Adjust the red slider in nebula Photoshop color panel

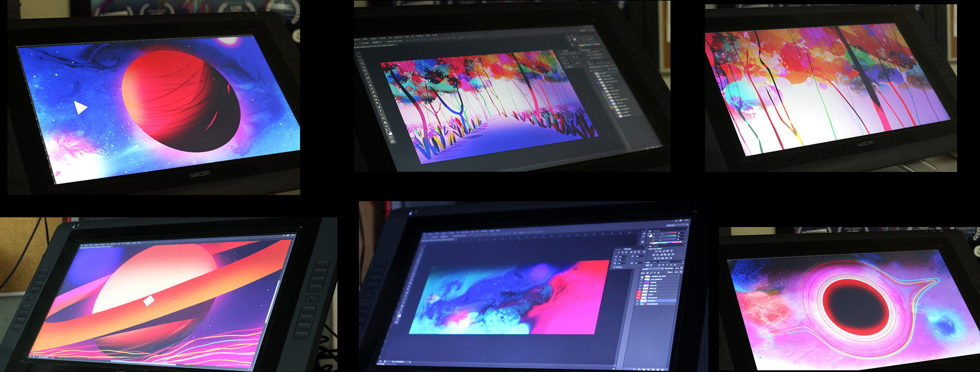[667, 233]
